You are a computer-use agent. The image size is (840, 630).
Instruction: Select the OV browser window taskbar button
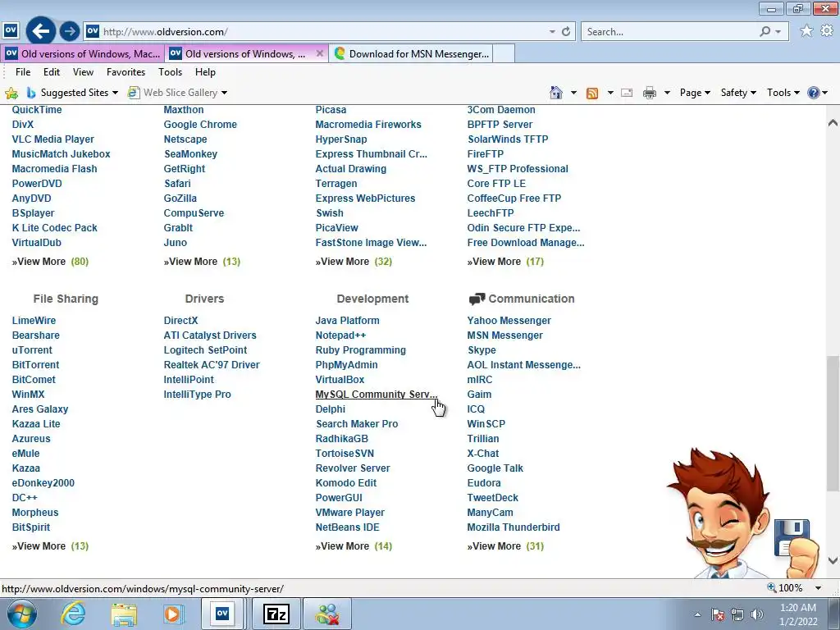[222, 614]
